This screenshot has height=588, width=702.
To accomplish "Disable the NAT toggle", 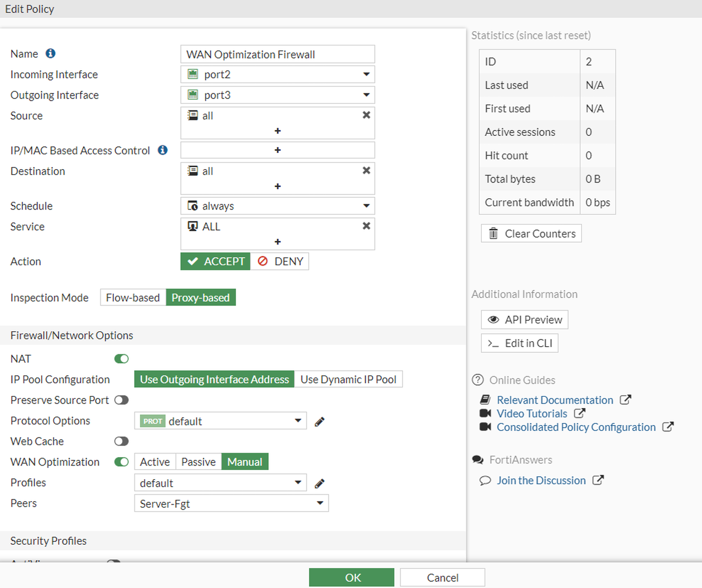I will point(121,358).
